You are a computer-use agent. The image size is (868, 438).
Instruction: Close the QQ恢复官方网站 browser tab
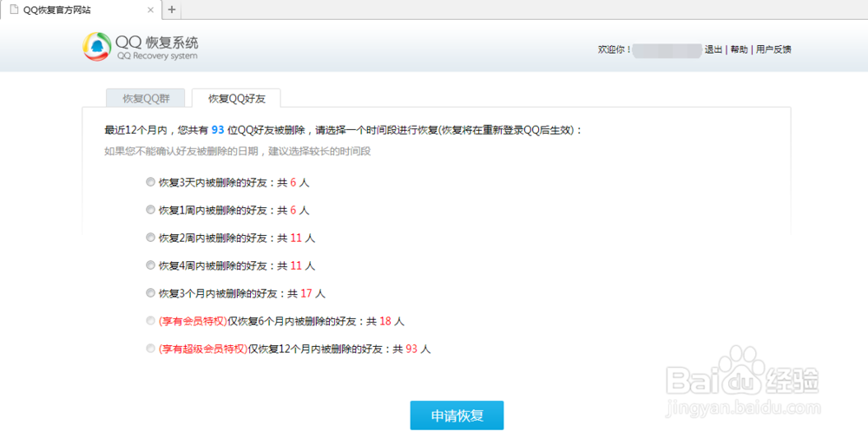click(150, 10)
